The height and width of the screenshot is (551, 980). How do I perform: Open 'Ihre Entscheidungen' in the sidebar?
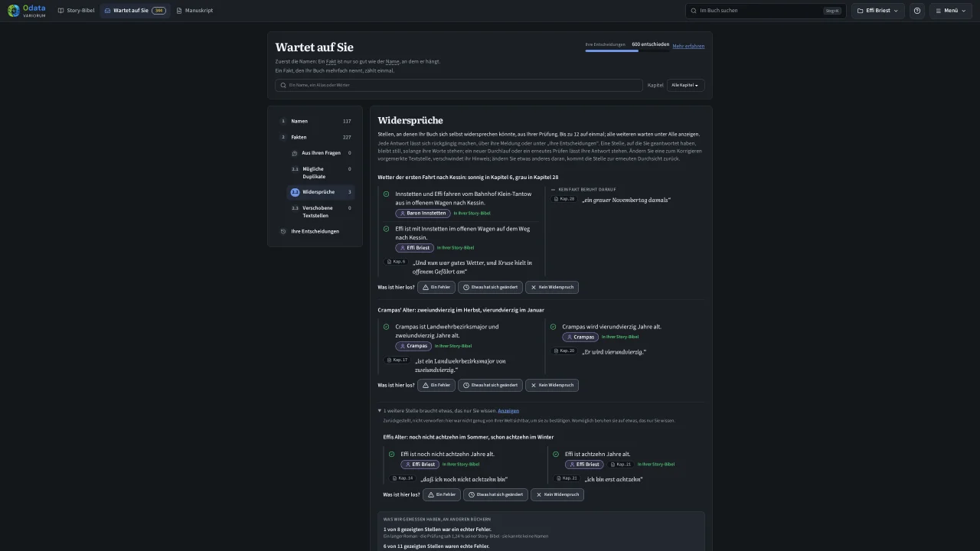[x=315, y=231]
